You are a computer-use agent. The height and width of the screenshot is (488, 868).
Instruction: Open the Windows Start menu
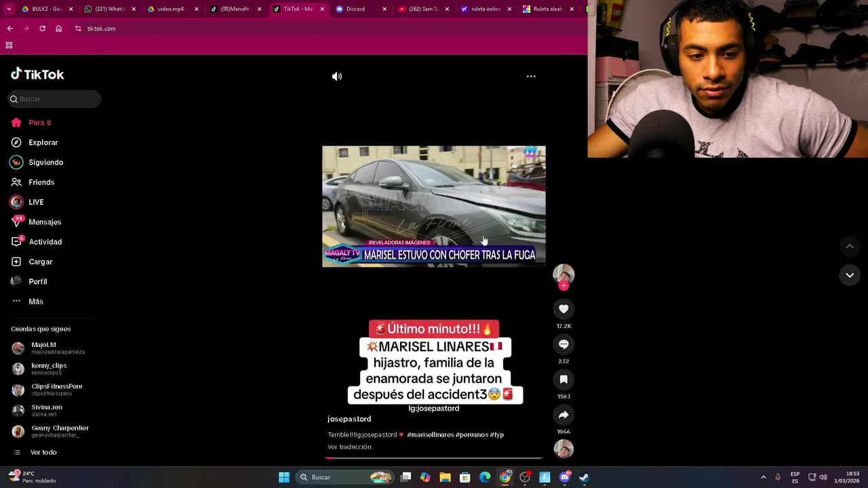pos(284,477)
